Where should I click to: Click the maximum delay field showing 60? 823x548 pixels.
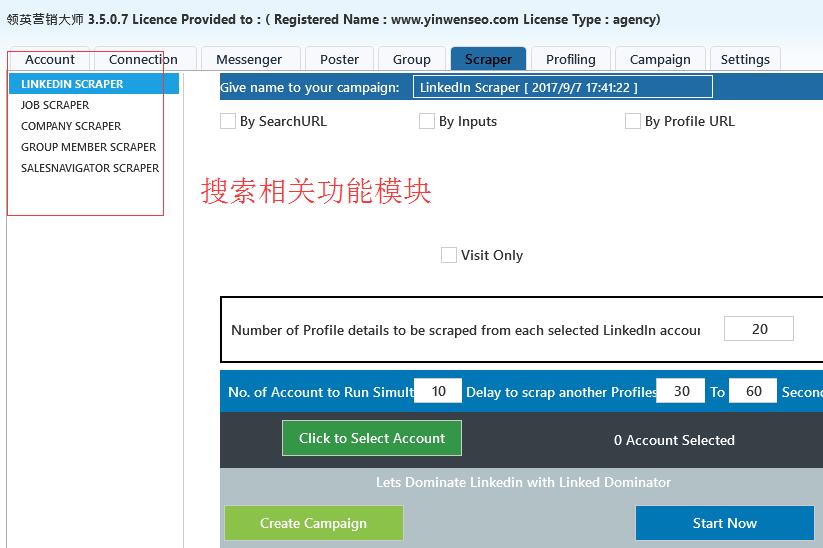(x=753, y=391)
